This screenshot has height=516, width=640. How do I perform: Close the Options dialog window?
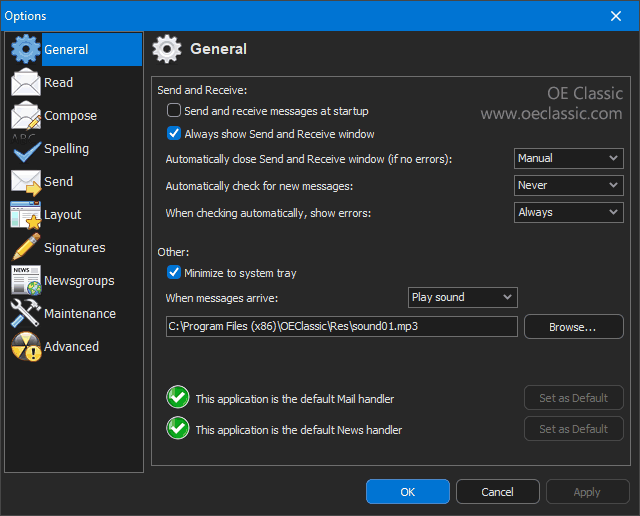click(x=616, y=16)
